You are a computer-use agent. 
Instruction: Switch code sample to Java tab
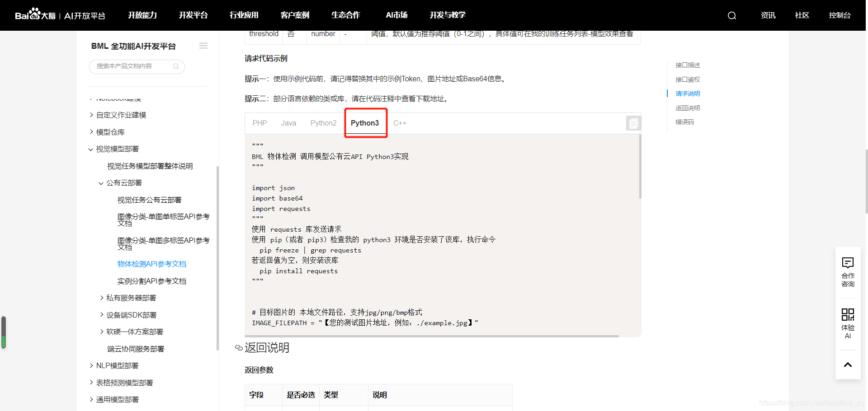click(288, 123)
